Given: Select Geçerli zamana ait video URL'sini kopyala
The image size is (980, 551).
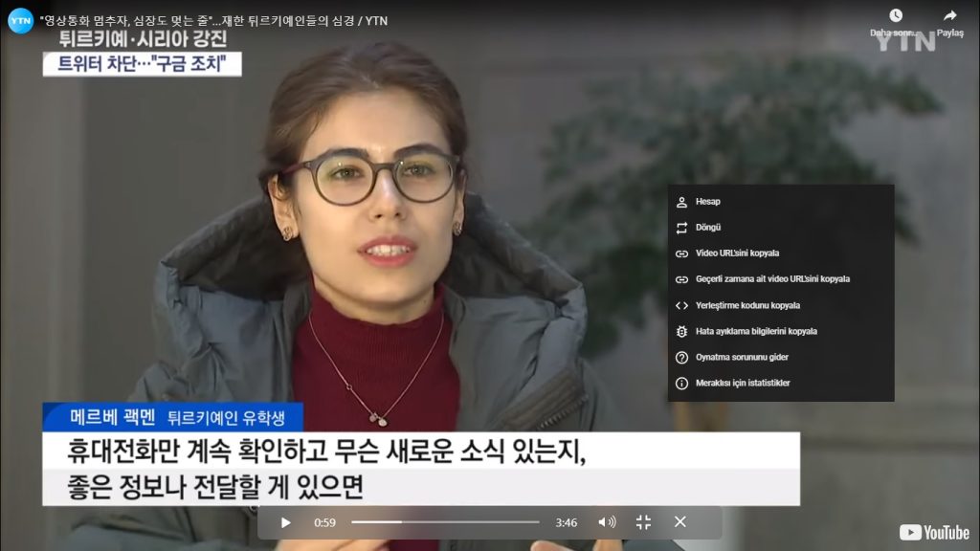Looking at the screenshot, I should point(772,279).
